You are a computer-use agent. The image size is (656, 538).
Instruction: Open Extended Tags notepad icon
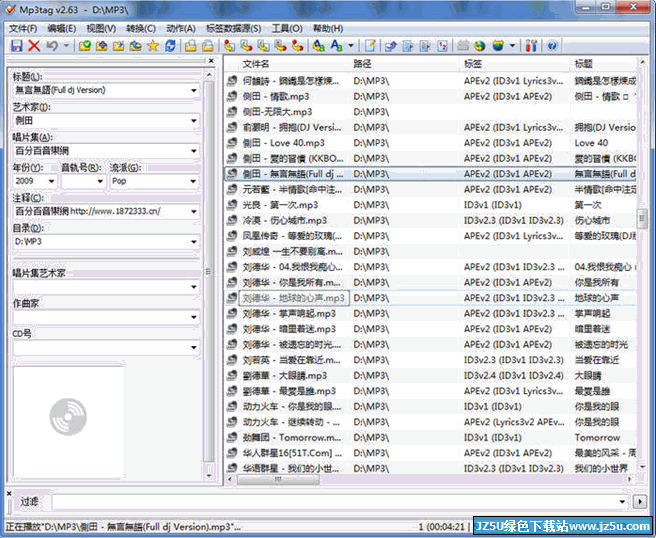370,46
